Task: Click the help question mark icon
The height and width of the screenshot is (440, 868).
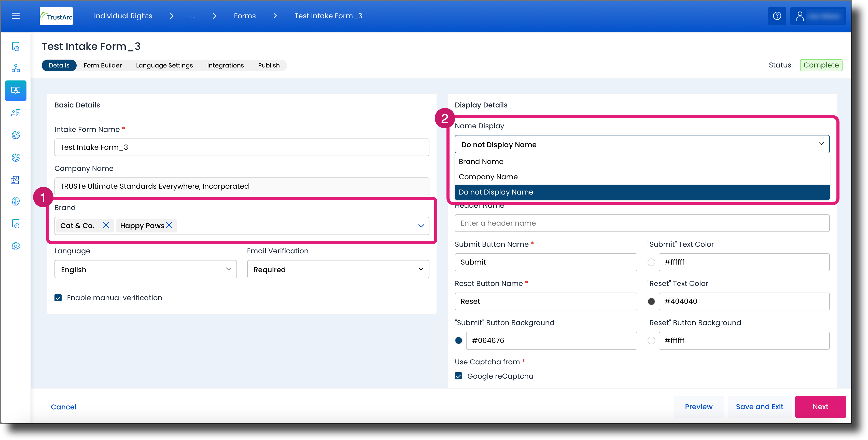Action: pyautogui.click(x=777, y=16)
